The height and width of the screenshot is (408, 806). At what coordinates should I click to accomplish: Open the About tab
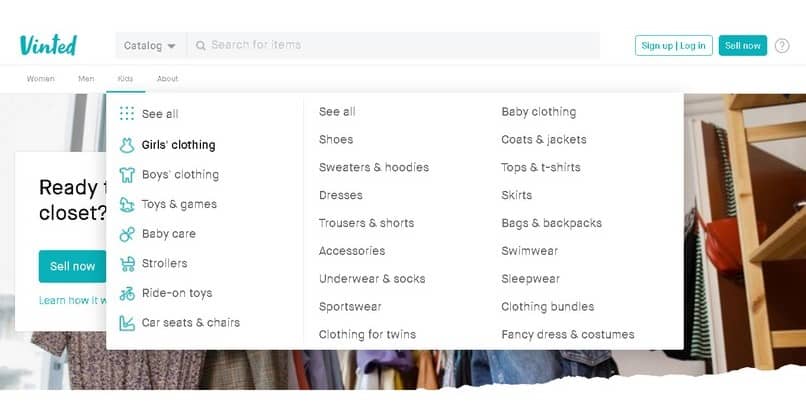point(167,79)
